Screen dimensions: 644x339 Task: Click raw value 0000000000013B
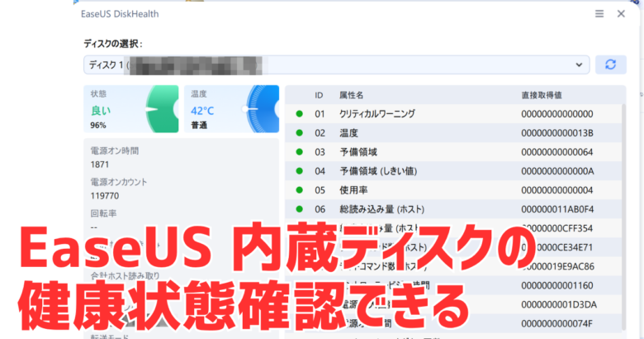click(557, 133)
